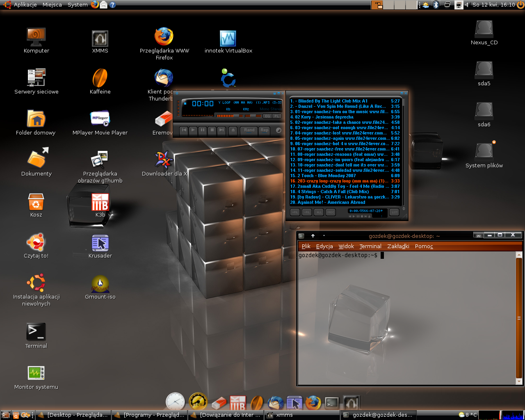The image size is (525, 420).
Task: Expand the LIST menu in playlist
Action: click(x=394, y=212)
